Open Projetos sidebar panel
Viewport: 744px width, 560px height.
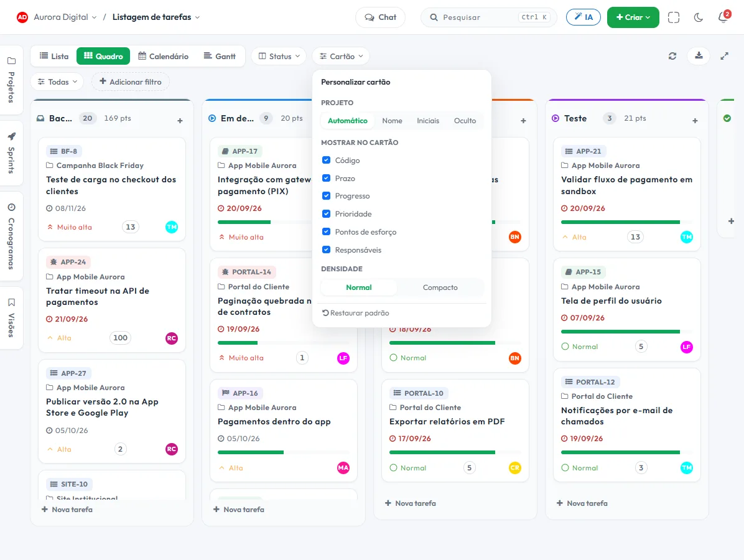click(11, 80)
